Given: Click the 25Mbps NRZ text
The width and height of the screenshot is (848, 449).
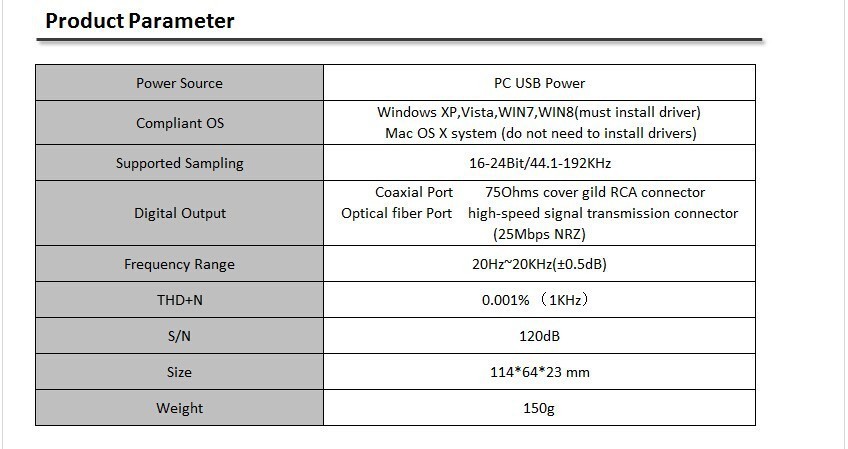Looking at the screenshot, I should [539, 234].
